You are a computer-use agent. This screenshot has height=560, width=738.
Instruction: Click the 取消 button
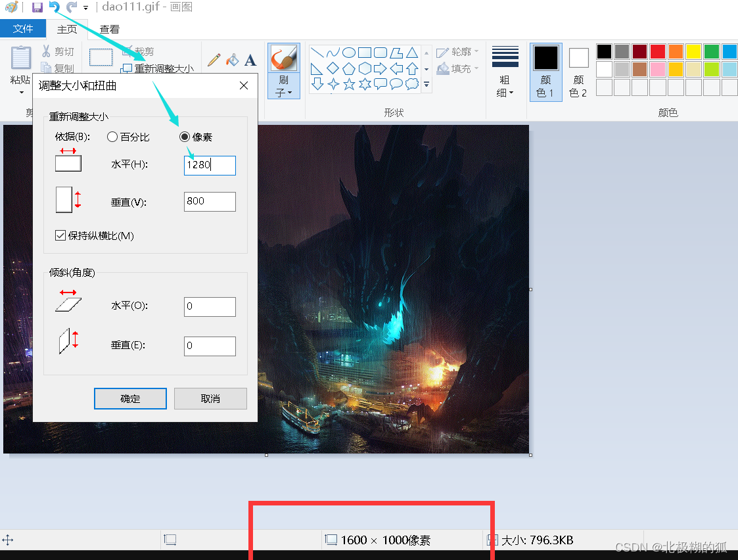click(x=210, y=398)
